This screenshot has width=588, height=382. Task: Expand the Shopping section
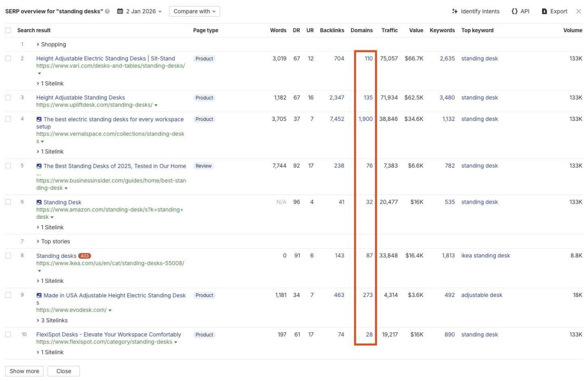click(52, 44)
